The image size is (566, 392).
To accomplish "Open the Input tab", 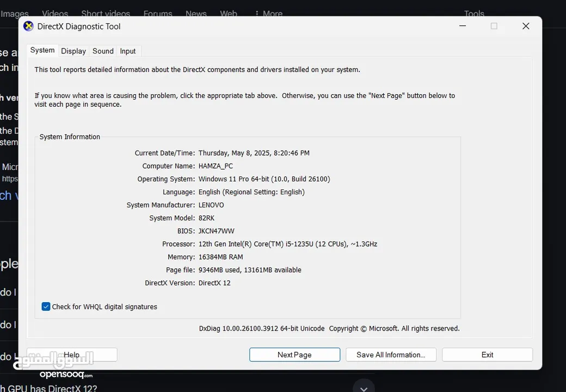I will click(128, 51).
